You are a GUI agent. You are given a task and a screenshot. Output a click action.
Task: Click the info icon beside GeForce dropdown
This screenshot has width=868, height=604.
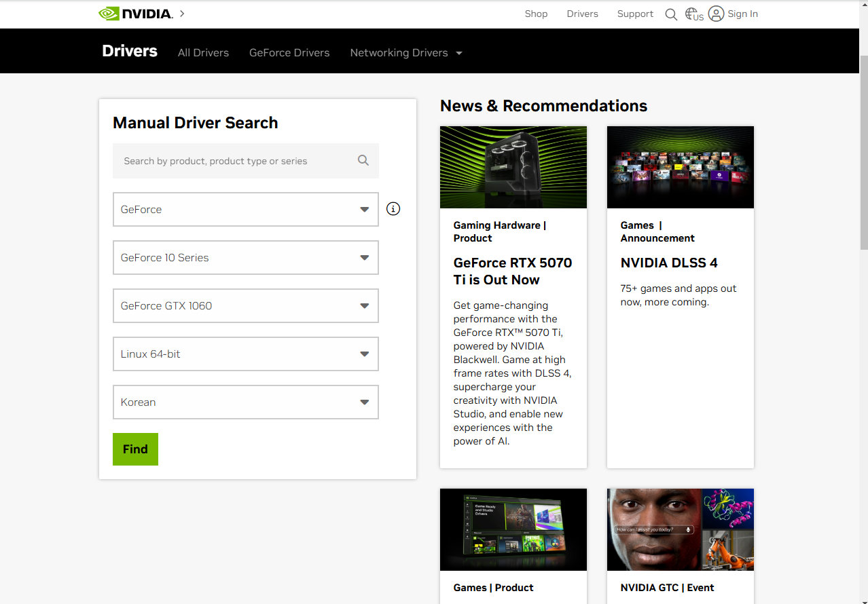(393, 209)
